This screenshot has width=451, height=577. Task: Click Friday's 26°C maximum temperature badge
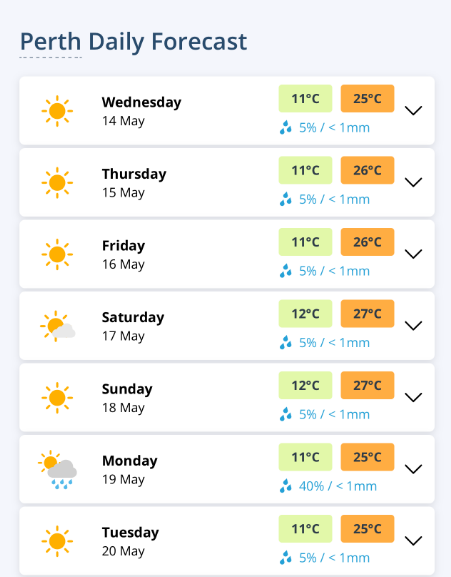click(x=367, y=242)
